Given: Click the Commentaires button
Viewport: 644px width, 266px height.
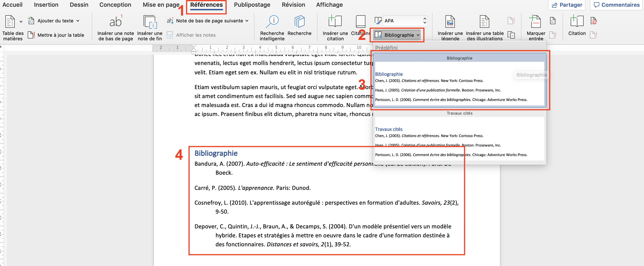Looking at the screenshot, I should click(x=616, y=5).
